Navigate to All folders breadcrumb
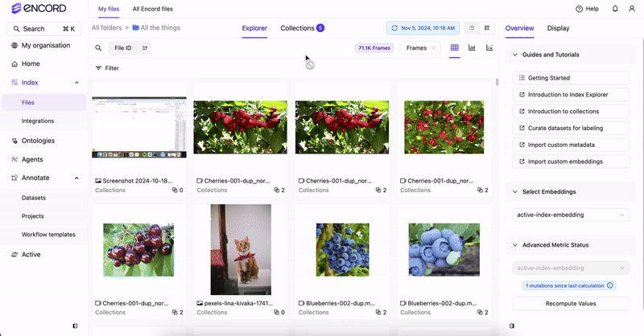644x336 pixels. coord(106,27)
